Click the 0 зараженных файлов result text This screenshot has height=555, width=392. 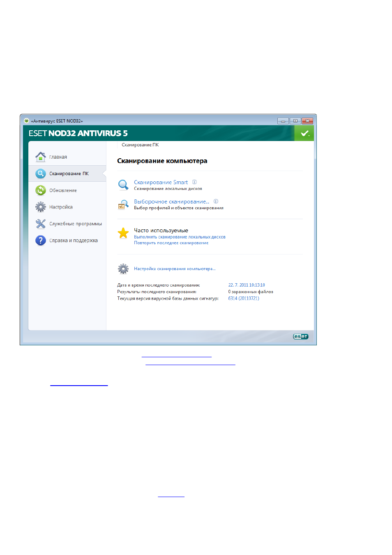coord(251,292)
